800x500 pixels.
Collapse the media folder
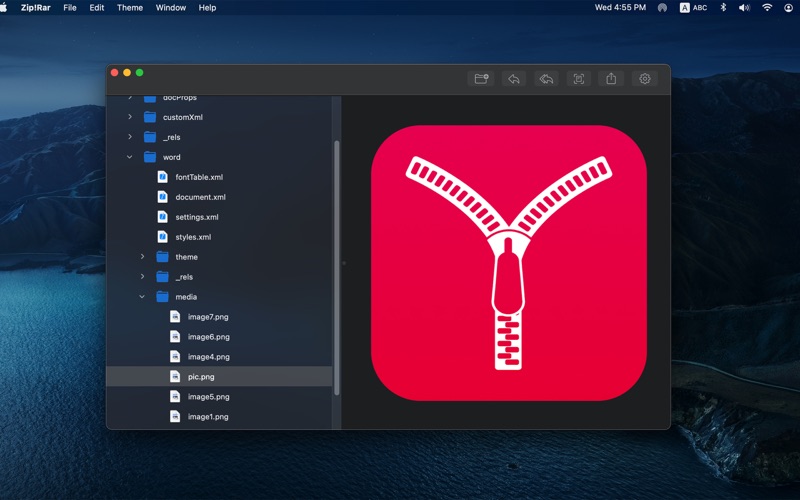click(142, 296)
